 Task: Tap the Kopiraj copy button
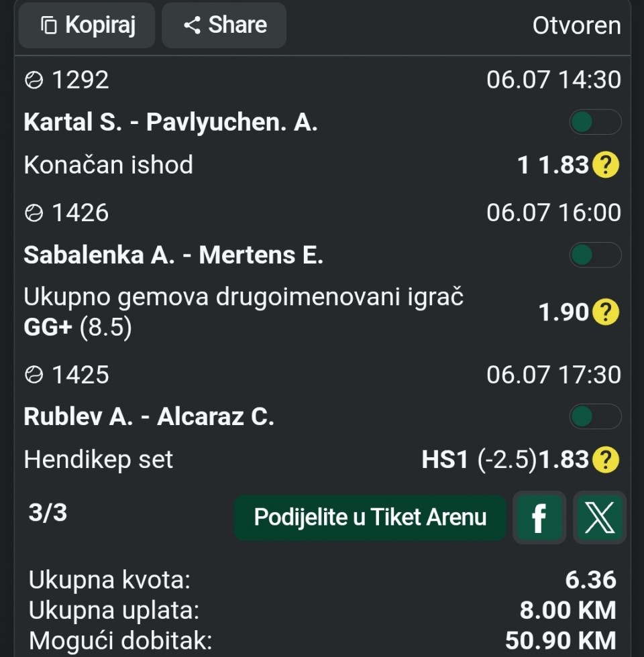pyautogui.click(x=87, y=25)
